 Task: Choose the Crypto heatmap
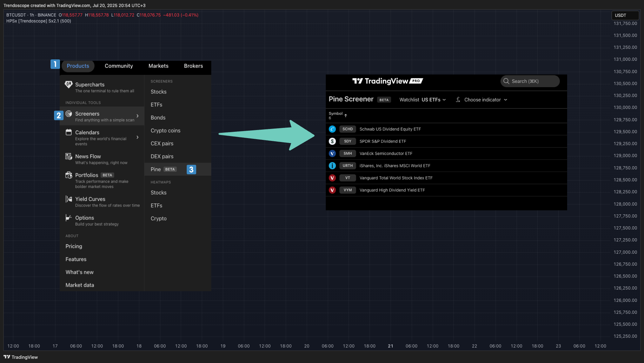pos(159,219)
